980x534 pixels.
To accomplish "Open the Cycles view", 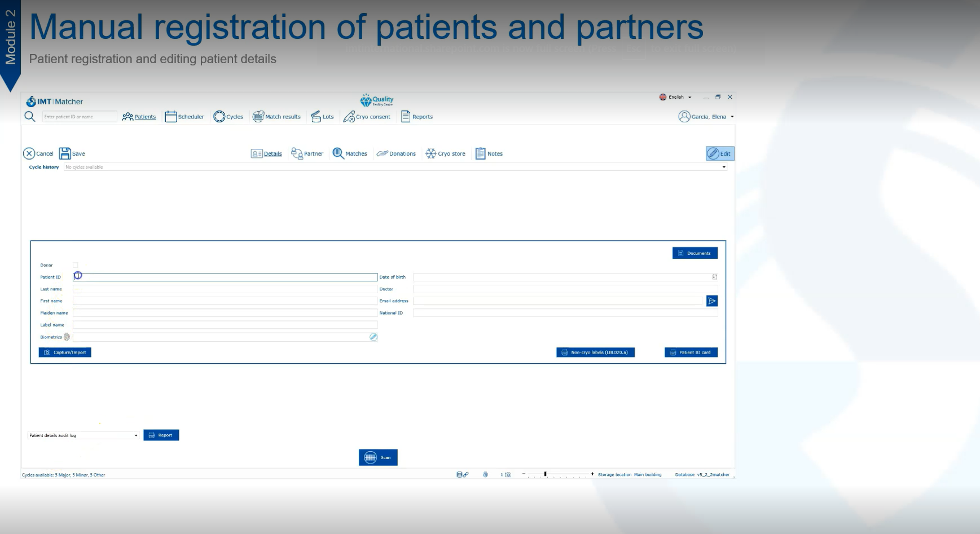I will click(x=228, y=117).
